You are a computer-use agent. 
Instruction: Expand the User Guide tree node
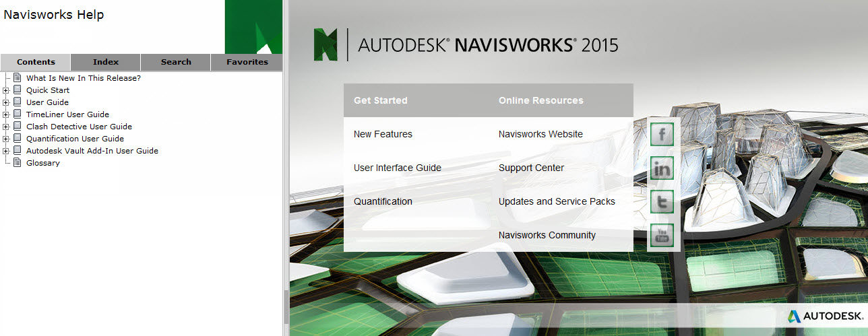6,102
